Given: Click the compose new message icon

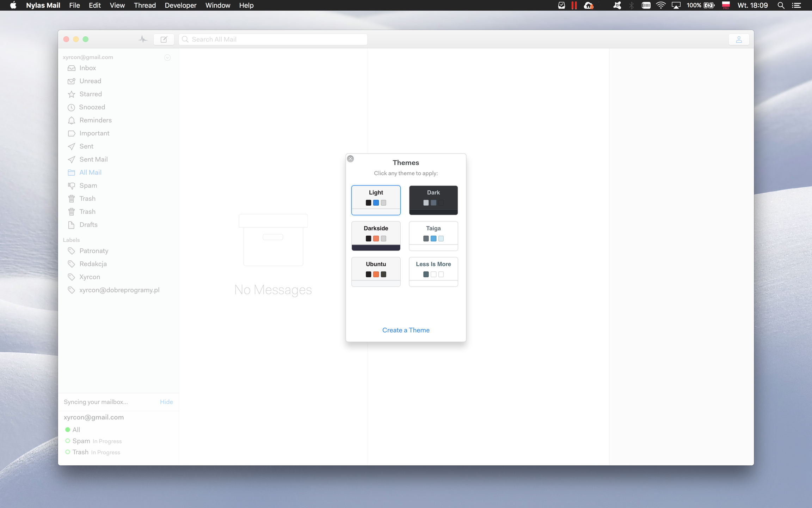Looking at the screenshot, I should [164, 39].
